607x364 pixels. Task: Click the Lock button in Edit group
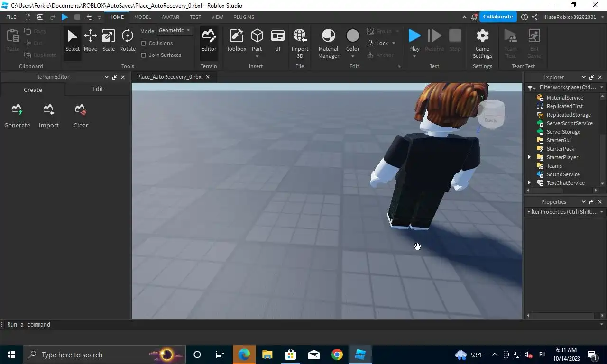click(378, 43)
